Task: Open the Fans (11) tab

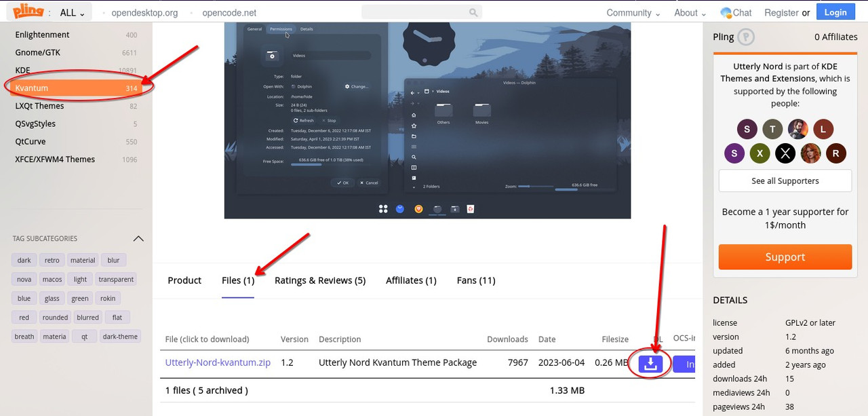Action: [476, 280]
